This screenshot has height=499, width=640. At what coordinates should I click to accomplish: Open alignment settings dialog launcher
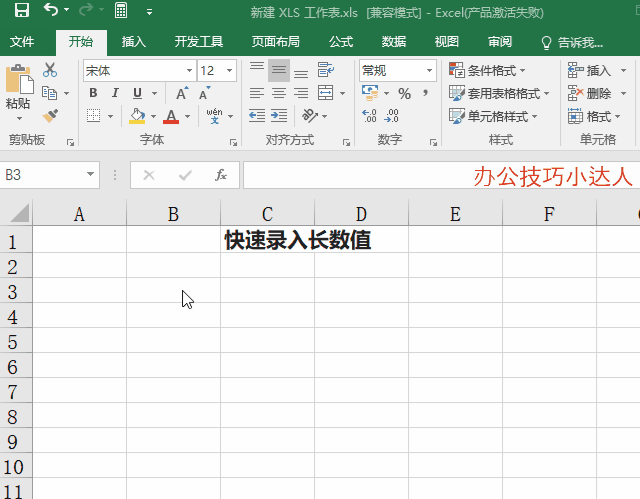[x=346, y=142]
